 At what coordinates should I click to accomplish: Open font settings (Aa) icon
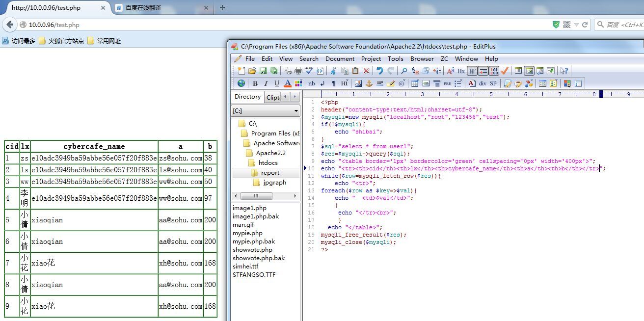451,71
